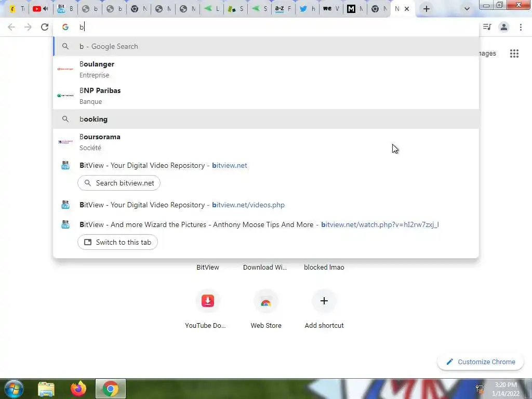Switch to the 'we' favicon tab
532x399 pixels.
[x=331, y=9]
